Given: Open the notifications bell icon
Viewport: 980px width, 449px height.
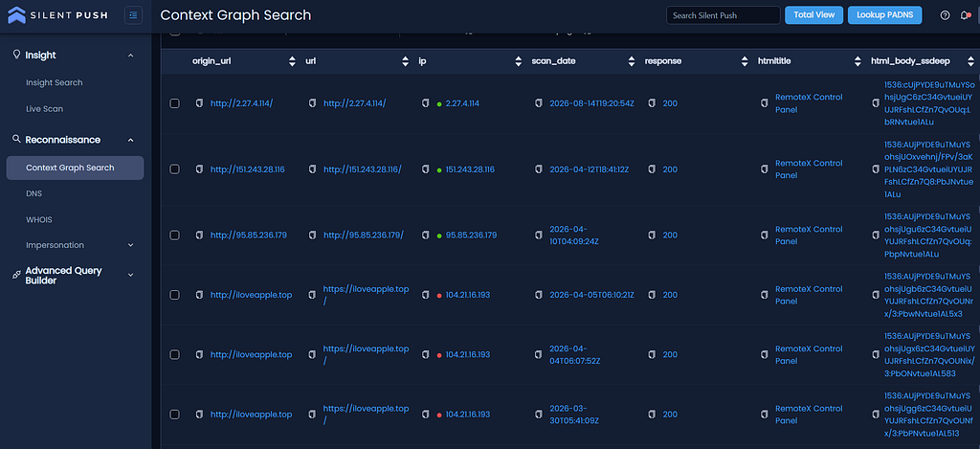Looking at the screenshot, I should point(965,15).
